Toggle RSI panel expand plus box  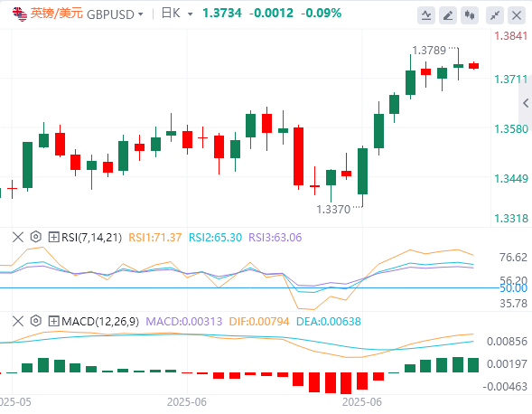(53, 237)
